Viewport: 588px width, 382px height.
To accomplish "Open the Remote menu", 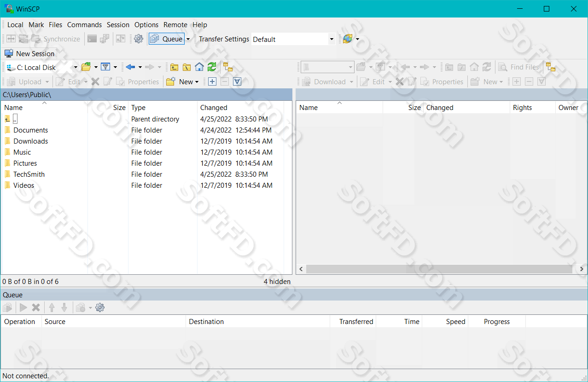I will [x=175, y=25].
